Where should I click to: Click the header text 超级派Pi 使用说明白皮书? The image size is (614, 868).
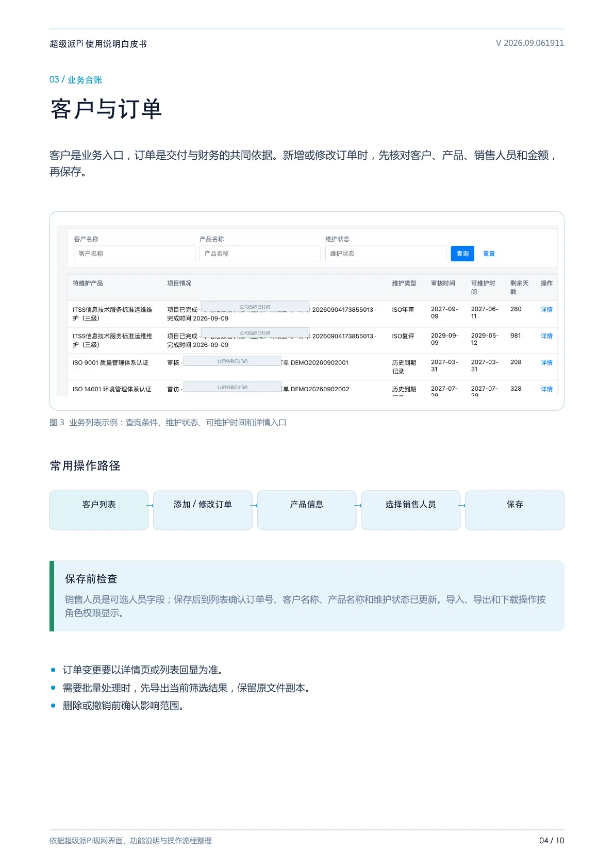click(x=98, y=44)
